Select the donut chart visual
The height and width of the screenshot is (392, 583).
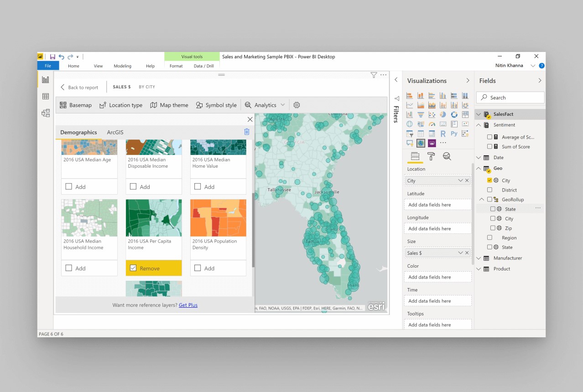coord(454,114)
